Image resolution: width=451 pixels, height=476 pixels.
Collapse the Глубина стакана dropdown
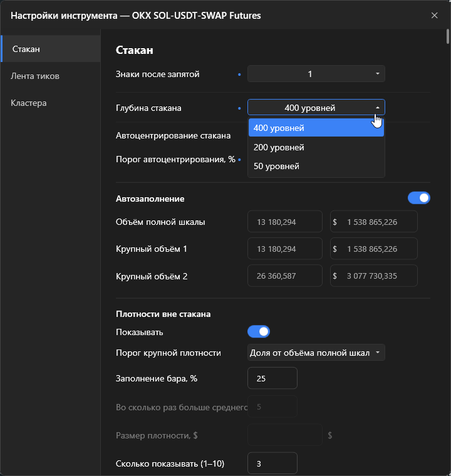[316, 108]
